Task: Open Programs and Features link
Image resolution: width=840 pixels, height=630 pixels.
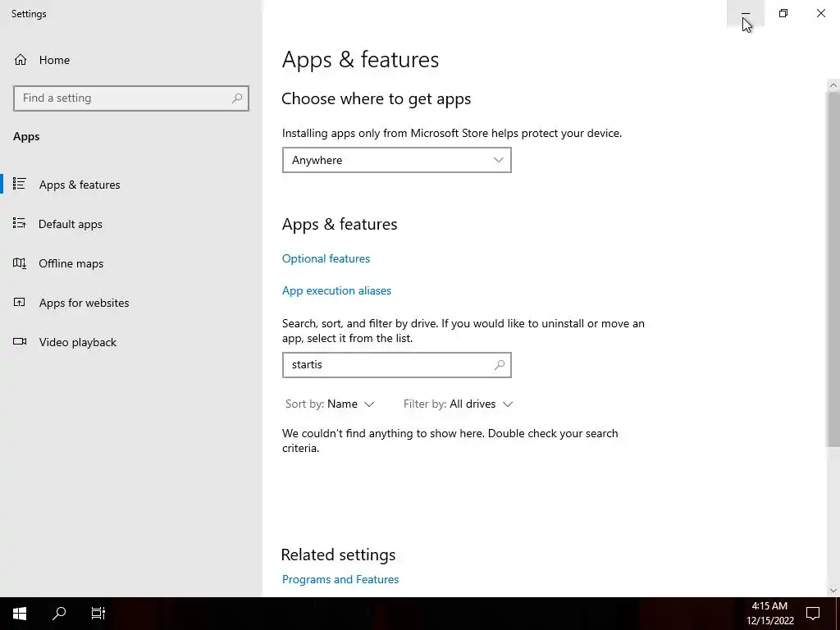Action: coord(340,579)
